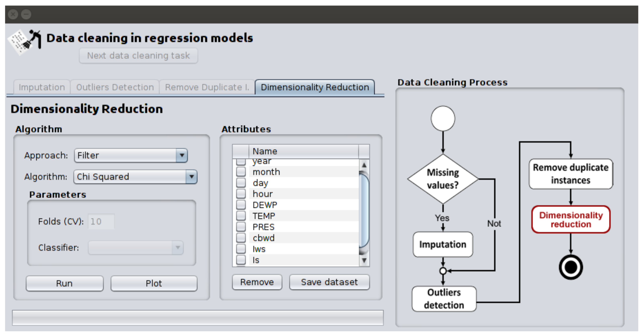Select the Imputation tab
Screen dimensions: 644x336
pyautogui.click(x=42, y=87)
